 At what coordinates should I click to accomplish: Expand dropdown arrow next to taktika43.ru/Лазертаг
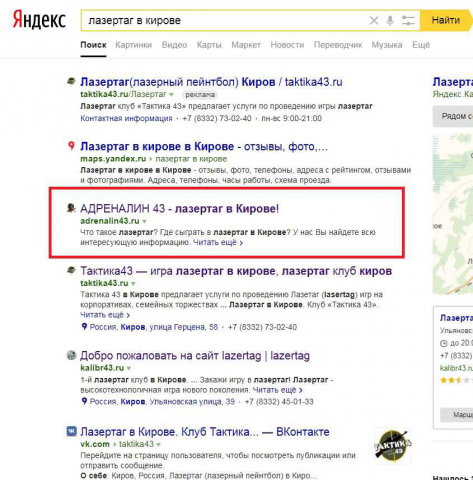click(x=171, y=95)
